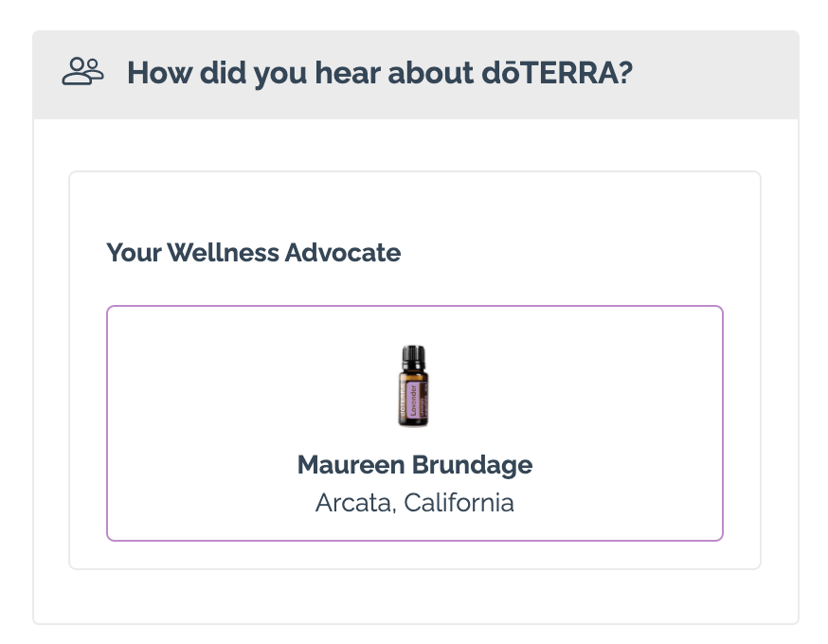The width and height of the screenshot is (828, 644).
Task: Click the word California below the name
Action: tap(459, 503)
